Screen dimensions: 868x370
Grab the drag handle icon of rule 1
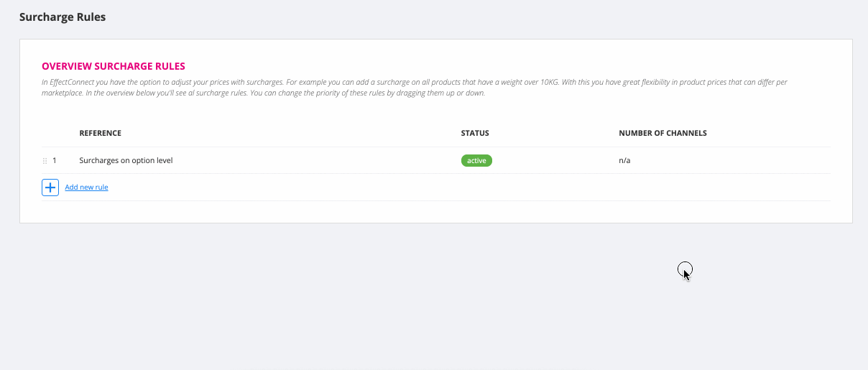coord(45,161)
